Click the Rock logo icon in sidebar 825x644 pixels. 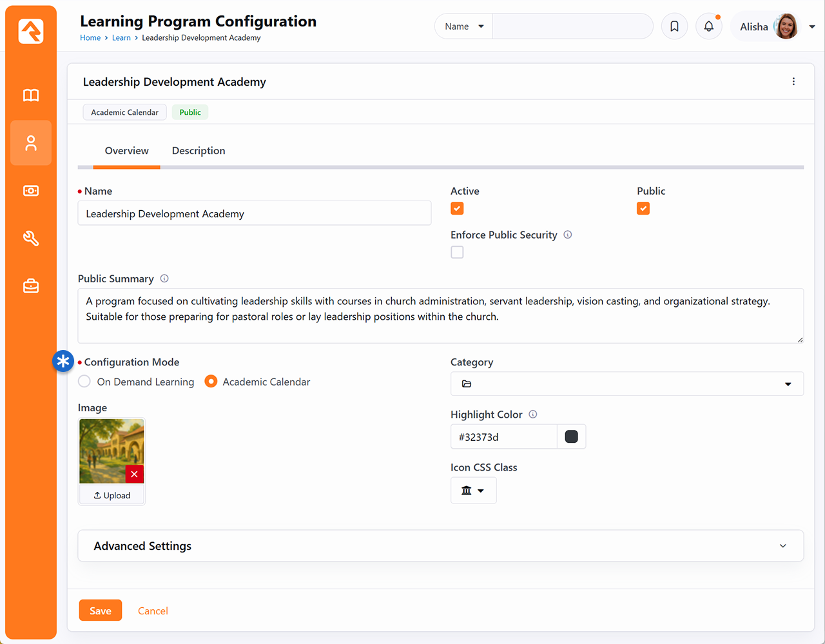point(31,31)
